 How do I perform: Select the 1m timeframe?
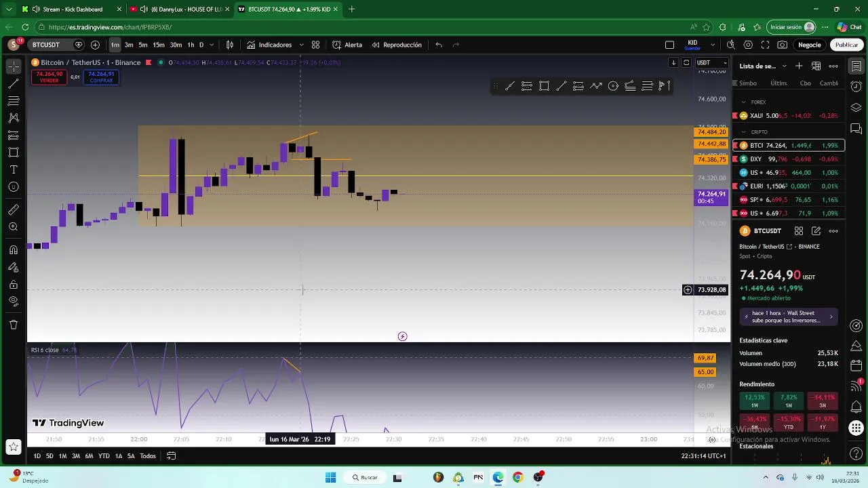pyautogui.click(x=115, y=45)
